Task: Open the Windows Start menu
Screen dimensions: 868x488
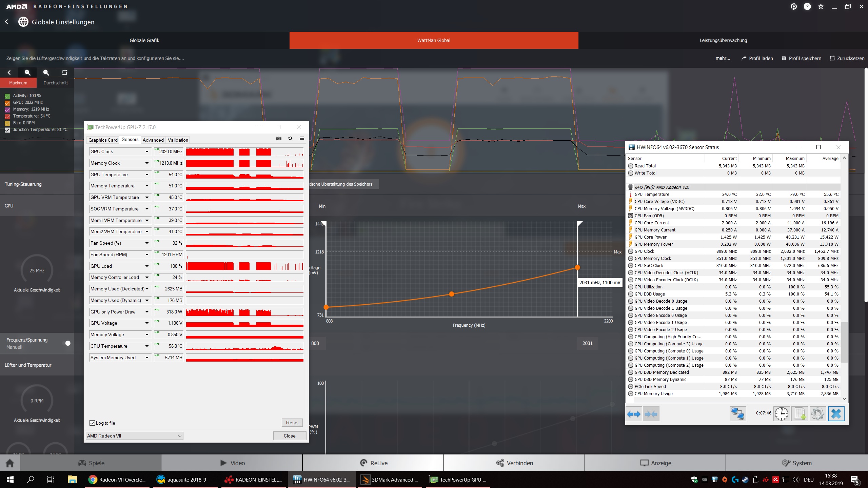Action: click(10, 480)
